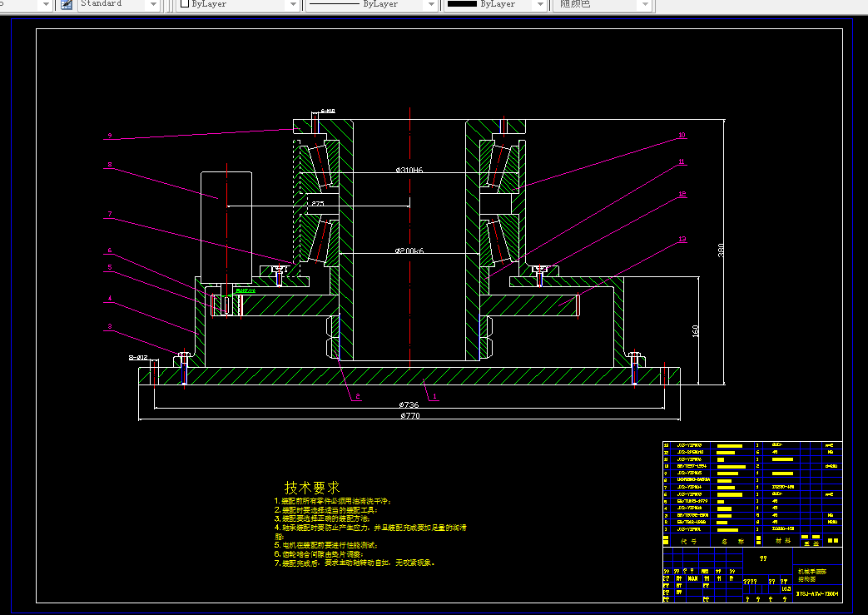Select balloon number 10 on the right
Image resolution: width=868 pixels, height=615 pixels.
point(682,135)
